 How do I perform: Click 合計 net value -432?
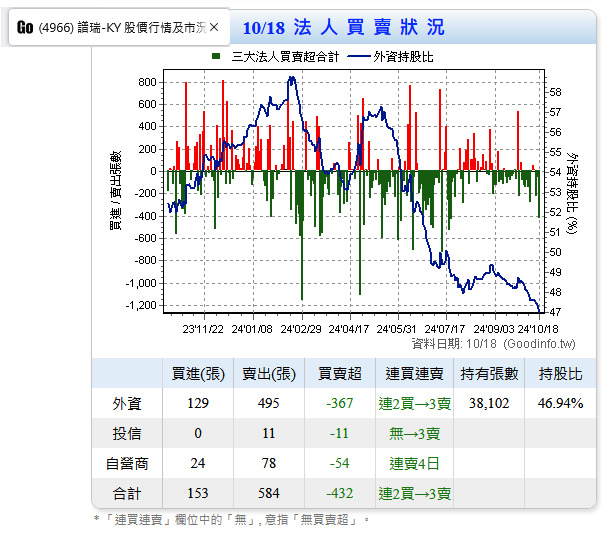[339, 493]
